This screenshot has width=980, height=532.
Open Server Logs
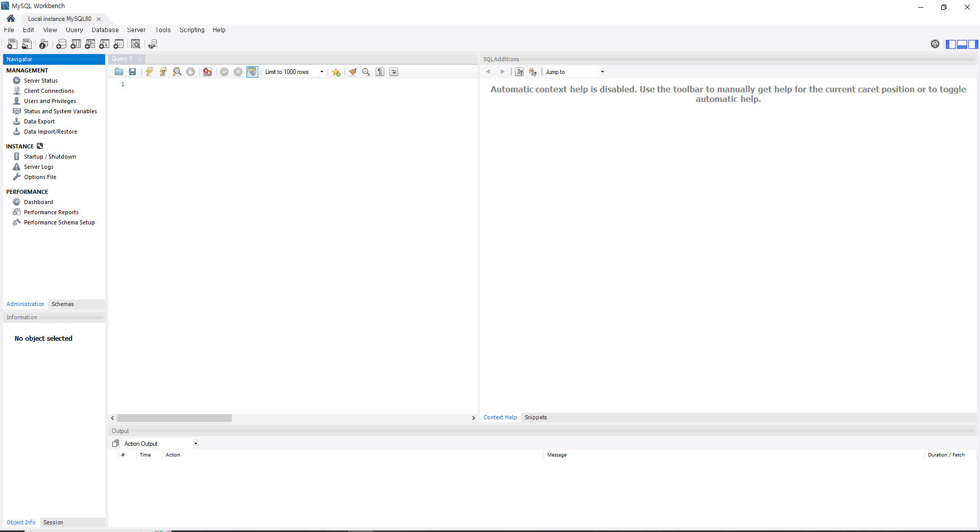(x=39, y=167)
